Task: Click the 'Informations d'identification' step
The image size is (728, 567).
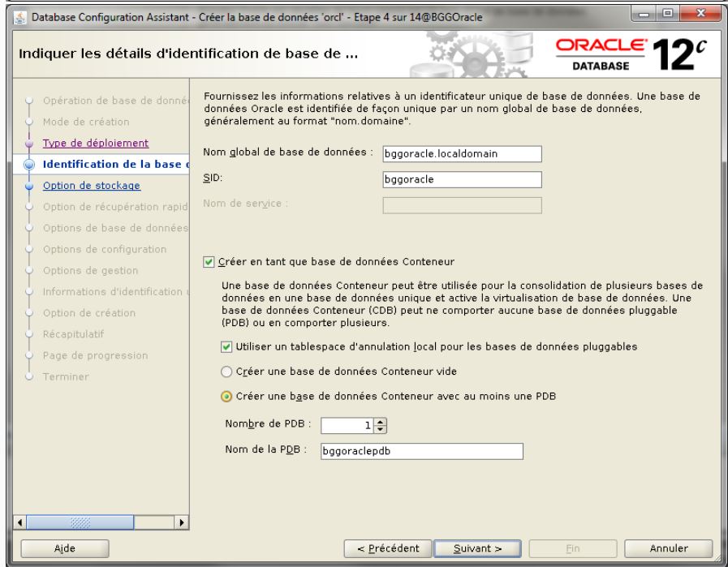Action: coord(115,292)
